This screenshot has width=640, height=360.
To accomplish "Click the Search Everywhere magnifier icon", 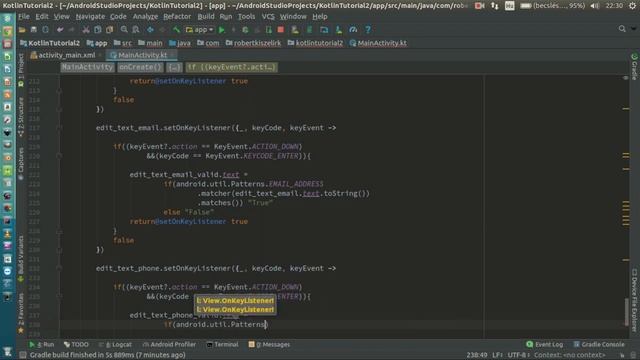I will pyautogui.click(x=622, y=29).
